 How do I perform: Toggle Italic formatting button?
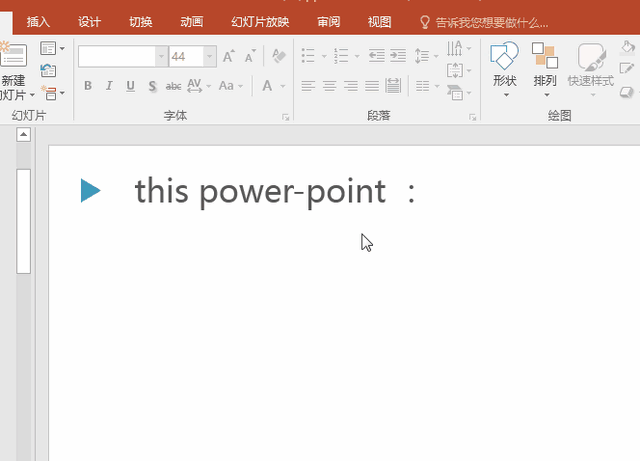(x=109, y=86)
